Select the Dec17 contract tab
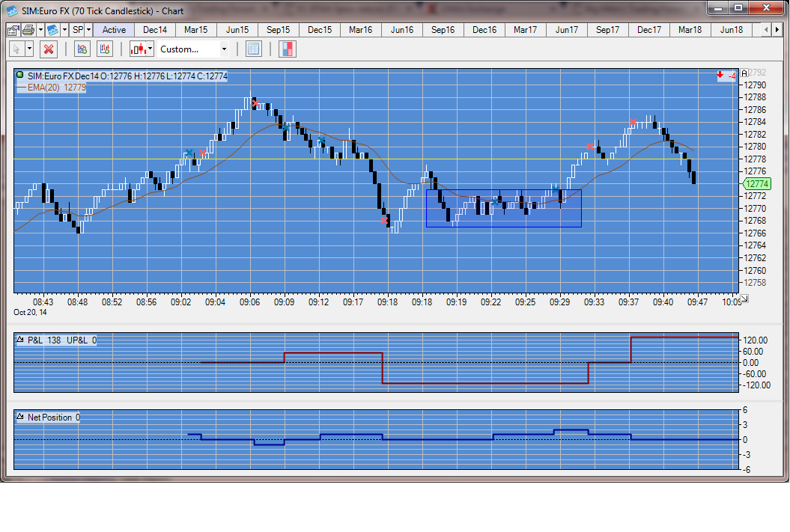This screenshot has height=532, width=790. tap(649, 30)
